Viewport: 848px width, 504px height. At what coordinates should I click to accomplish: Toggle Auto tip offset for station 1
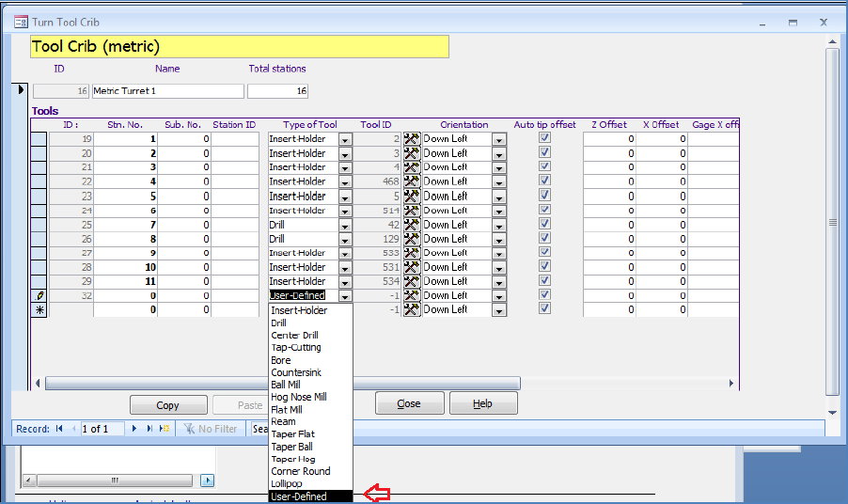point(544,138)
